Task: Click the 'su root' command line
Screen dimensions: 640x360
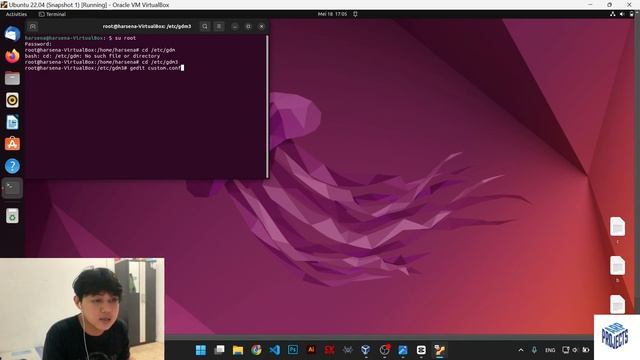Action: [80, 38]
